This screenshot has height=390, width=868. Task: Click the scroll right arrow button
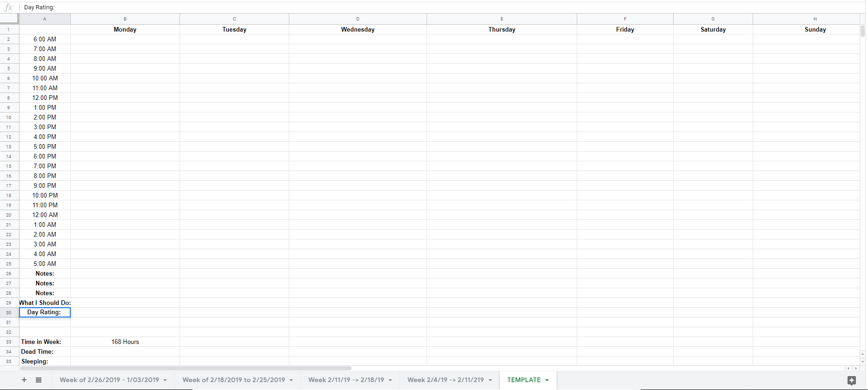(856, 368)
